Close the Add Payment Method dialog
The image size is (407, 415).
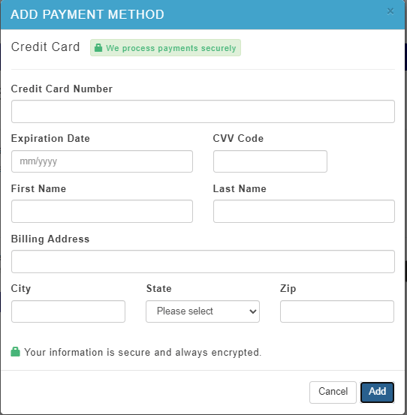pos(390,12)
